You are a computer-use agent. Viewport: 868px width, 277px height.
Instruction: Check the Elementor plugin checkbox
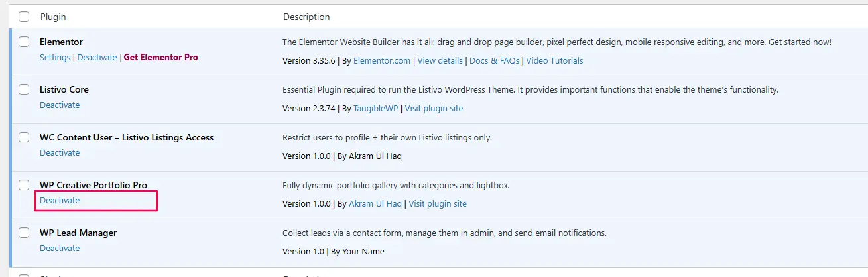tap(24, 42)
